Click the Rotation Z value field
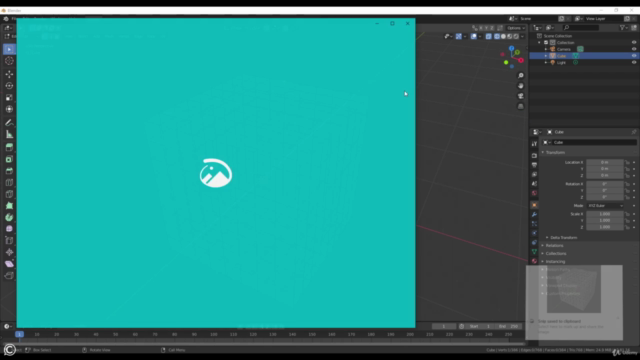This screenshot has width=640, height=360. click(x=605, y=197)
